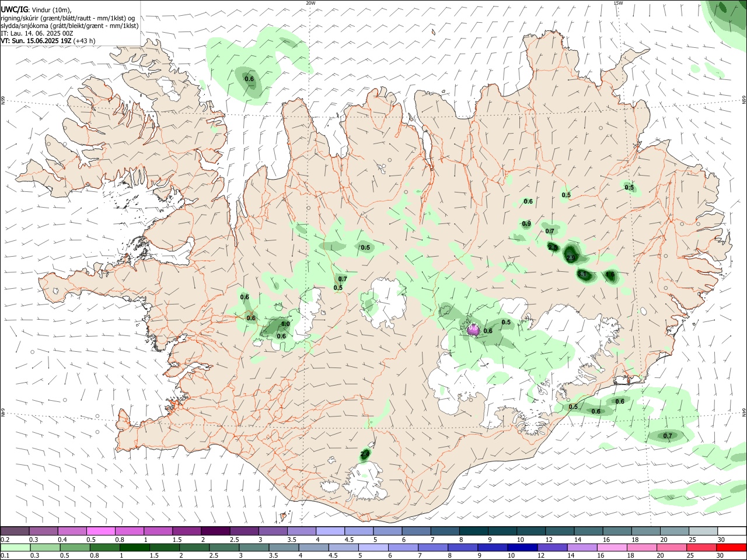
Task: Click the 'IT: Lau. 14. 06. 2025 00Z' line
Action: point(37,33)
